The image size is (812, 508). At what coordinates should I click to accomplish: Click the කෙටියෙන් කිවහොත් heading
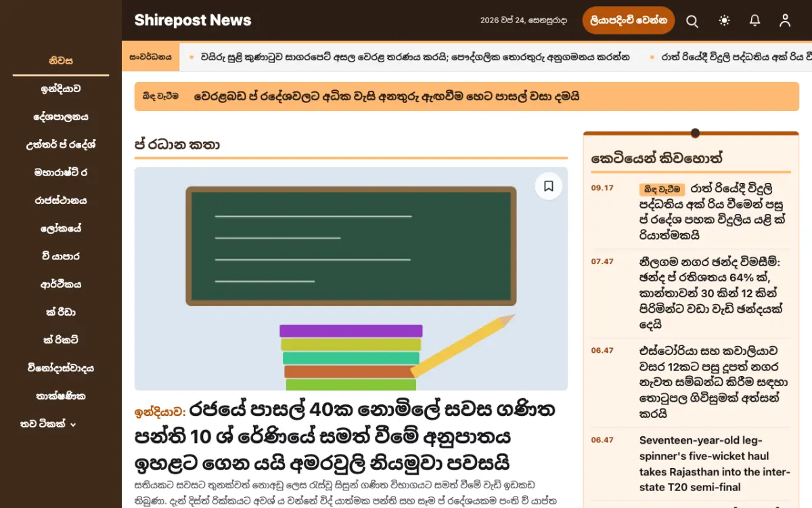[657, 158]
